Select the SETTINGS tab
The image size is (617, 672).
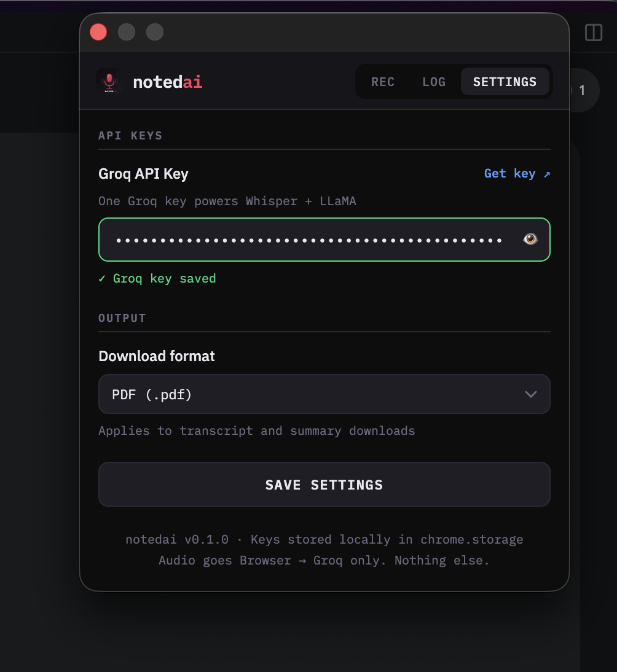tap(505, 82)
